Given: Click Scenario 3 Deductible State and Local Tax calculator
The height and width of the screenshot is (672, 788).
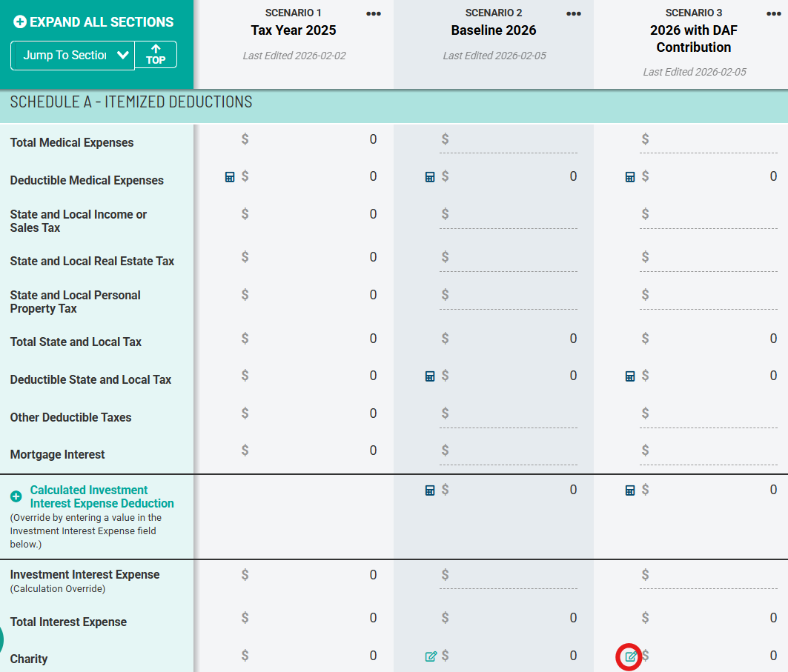Looking at the screenshot, I should click(x=630, y=376).
